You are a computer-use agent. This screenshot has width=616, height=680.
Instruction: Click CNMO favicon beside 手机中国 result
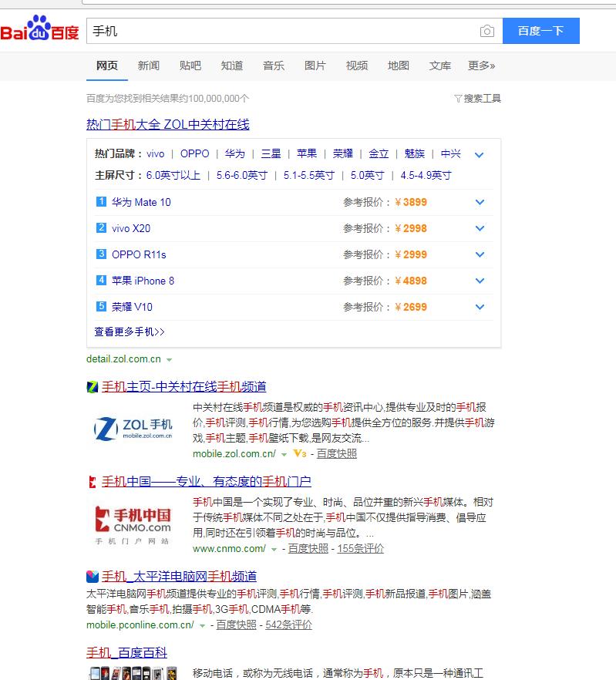[x=92, y=482]
